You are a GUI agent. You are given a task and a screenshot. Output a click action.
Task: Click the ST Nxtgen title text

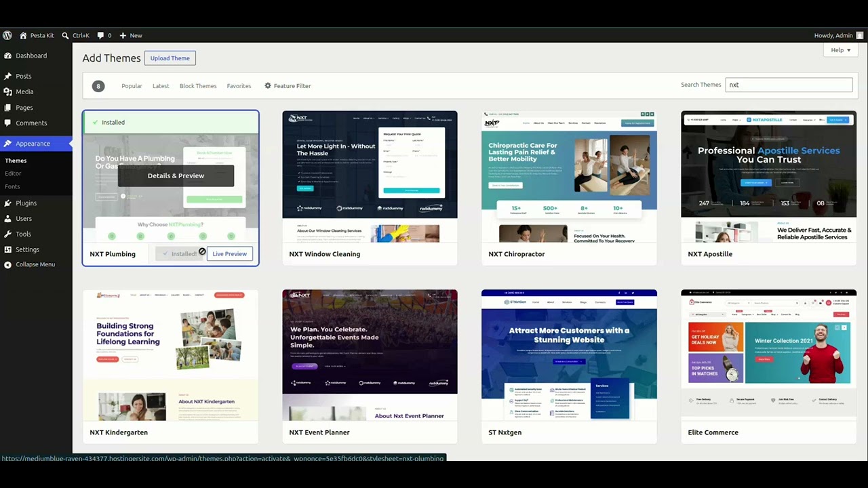pos(505,432)
